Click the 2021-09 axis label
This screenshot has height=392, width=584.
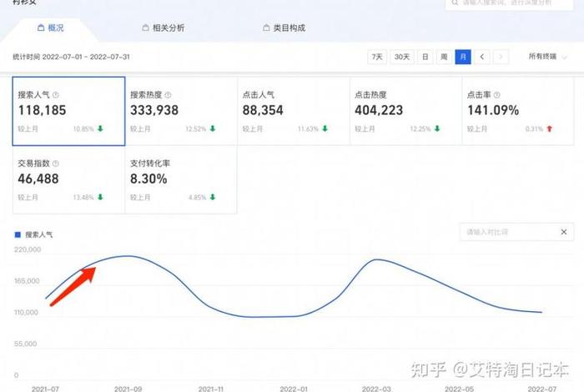(128, 389)
